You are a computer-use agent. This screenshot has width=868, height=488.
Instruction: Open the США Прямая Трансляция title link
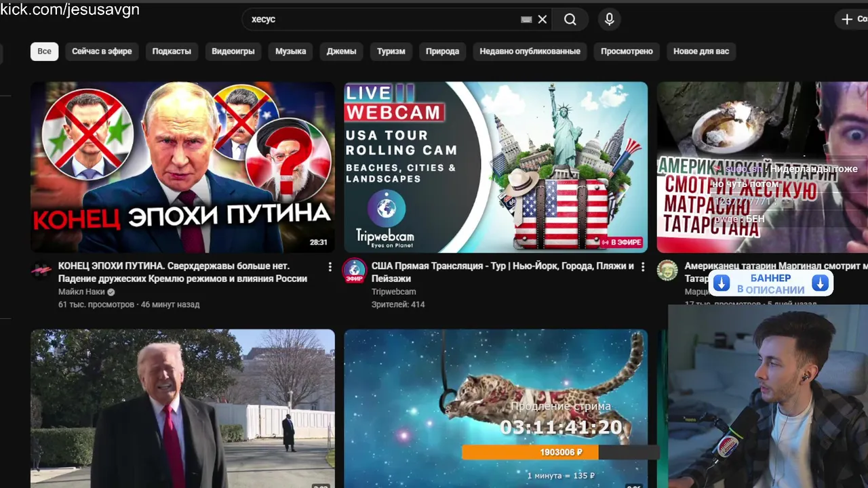point(502,272)
